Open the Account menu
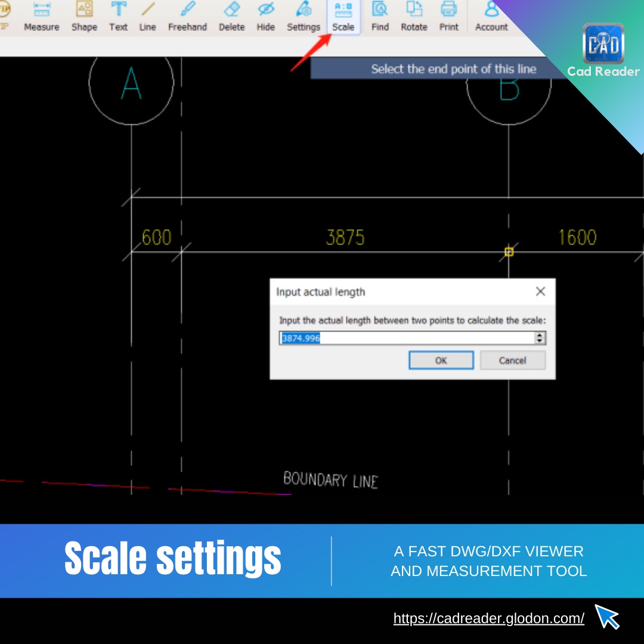Image resolution: width=644 pixels, height=644 pixels. pyautogui.click(x=491, y=17)
